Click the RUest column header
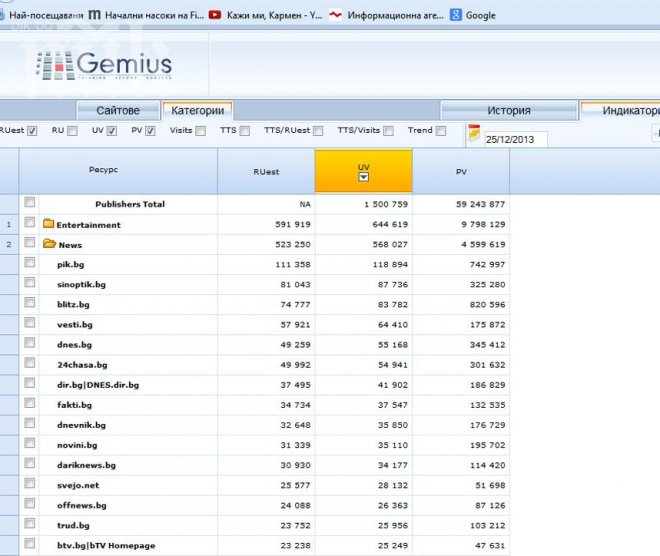 click(x=266, y=172)
